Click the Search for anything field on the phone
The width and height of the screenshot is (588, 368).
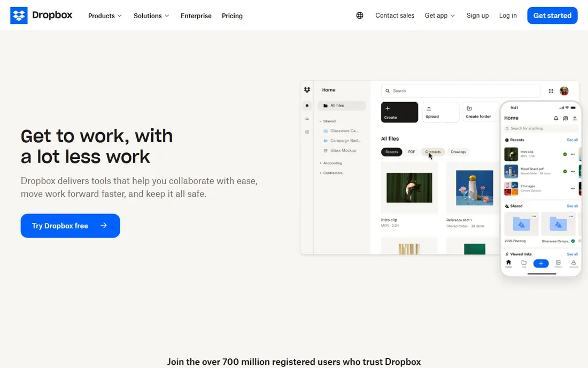click(x=541, y=128)
